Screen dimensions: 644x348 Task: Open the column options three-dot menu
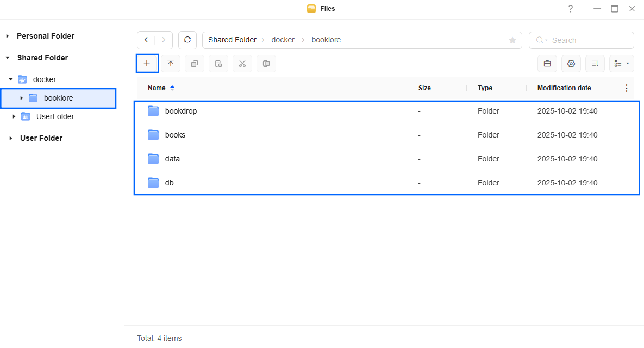[626, 88]
